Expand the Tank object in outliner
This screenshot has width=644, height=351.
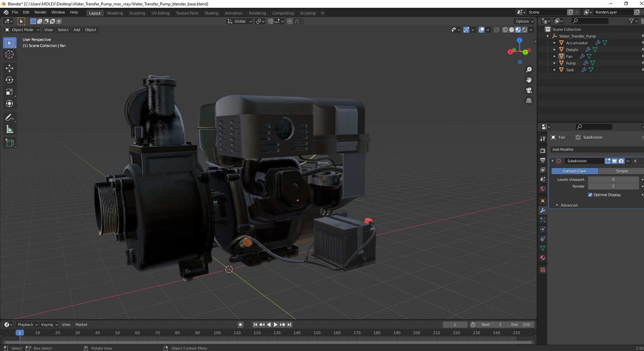point(554,70)
